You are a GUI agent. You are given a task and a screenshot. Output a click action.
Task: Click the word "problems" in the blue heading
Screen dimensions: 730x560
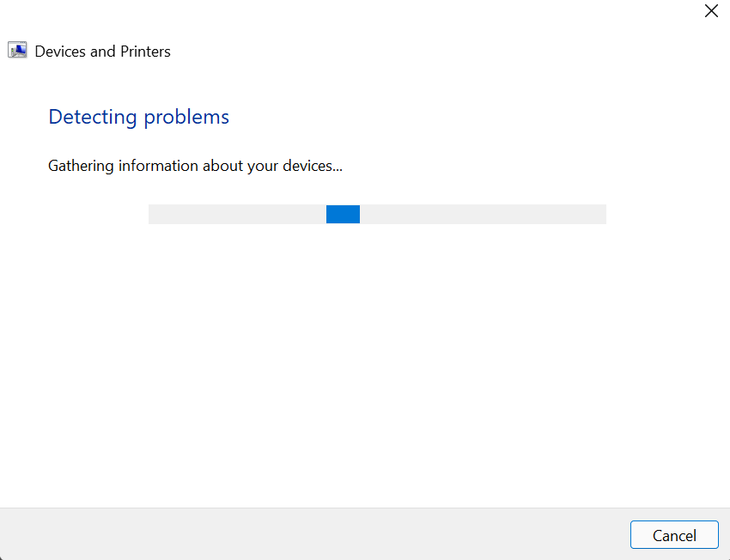click(x=186, y=117)
